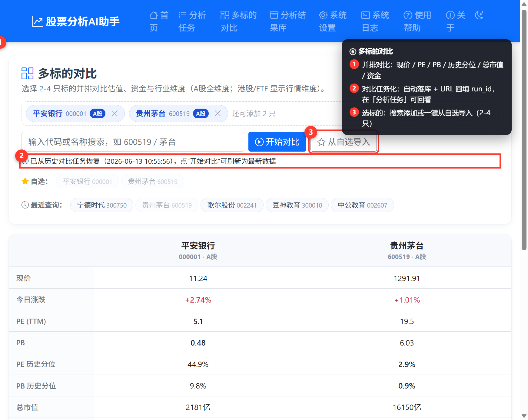Screen dimensions: 528x420
Task: Click the PE 历史分位 row label
Action: (x=36, y=364)
